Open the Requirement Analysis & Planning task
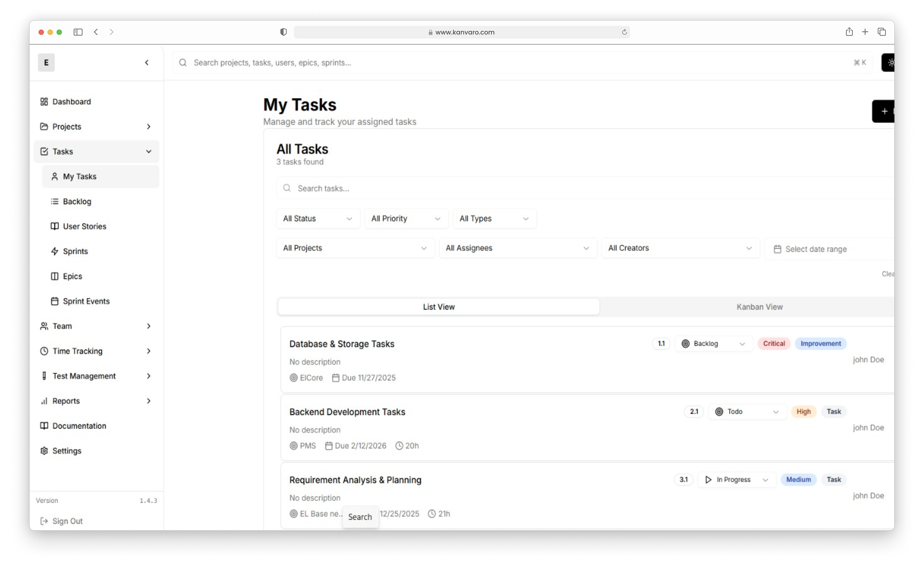This screenshot has width=924, height=569. pos(355,480)
